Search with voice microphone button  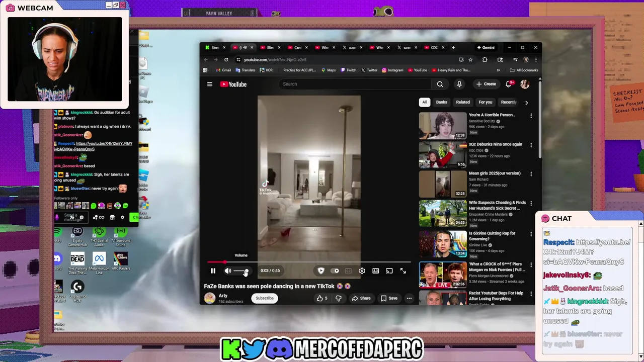click(x=459, y=84)
